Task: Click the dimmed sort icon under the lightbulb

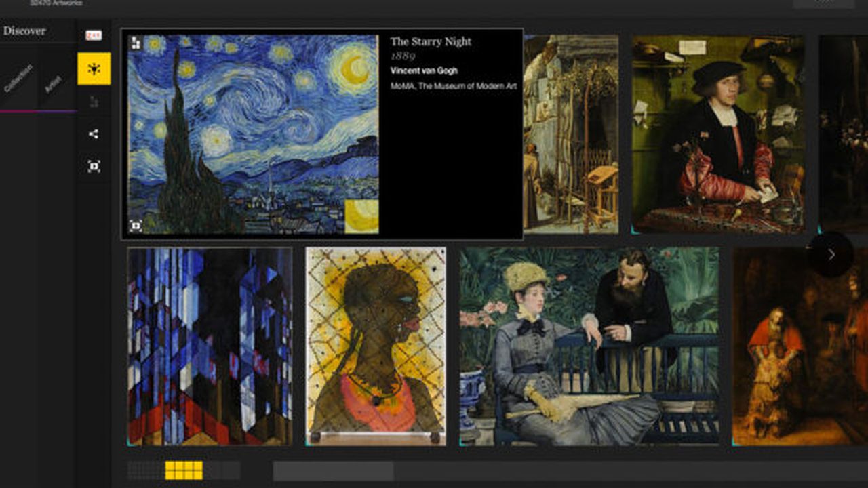Action: point(94,102)
